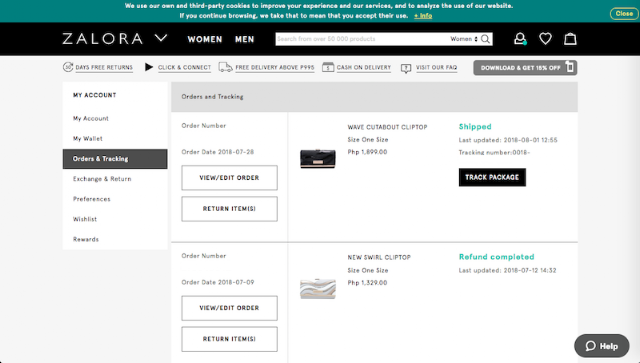Close the cookie notice banner
This screenshot has height=363, width=640.
pos(624,13)
